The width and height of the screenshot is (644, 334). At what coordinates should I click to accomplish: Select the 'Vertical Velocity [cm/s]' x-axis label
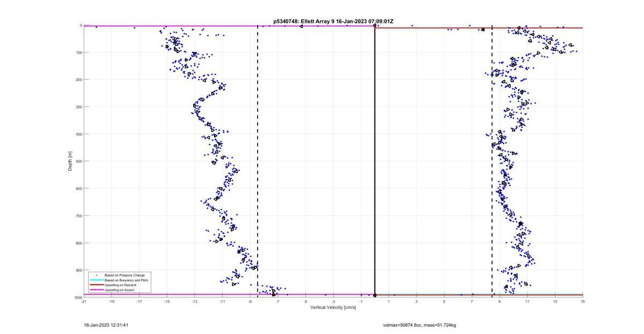(x=333, y=307)
